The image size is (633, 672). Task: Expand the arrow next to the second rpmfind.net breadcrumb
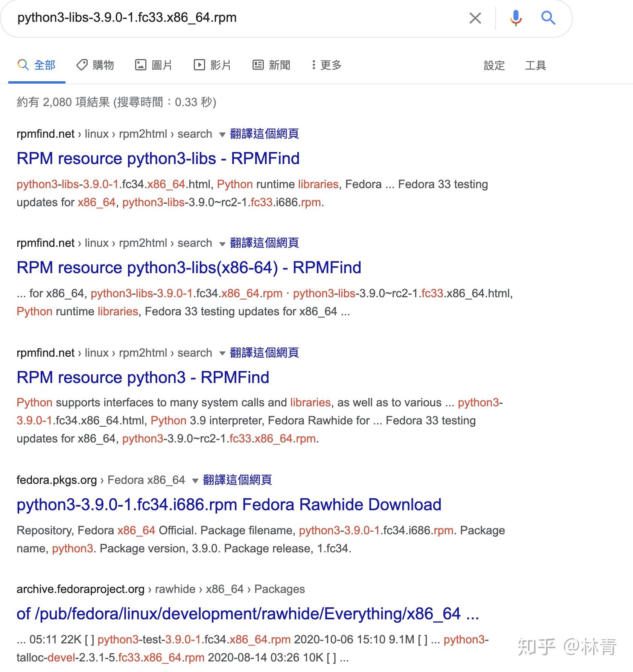point(222,244)
